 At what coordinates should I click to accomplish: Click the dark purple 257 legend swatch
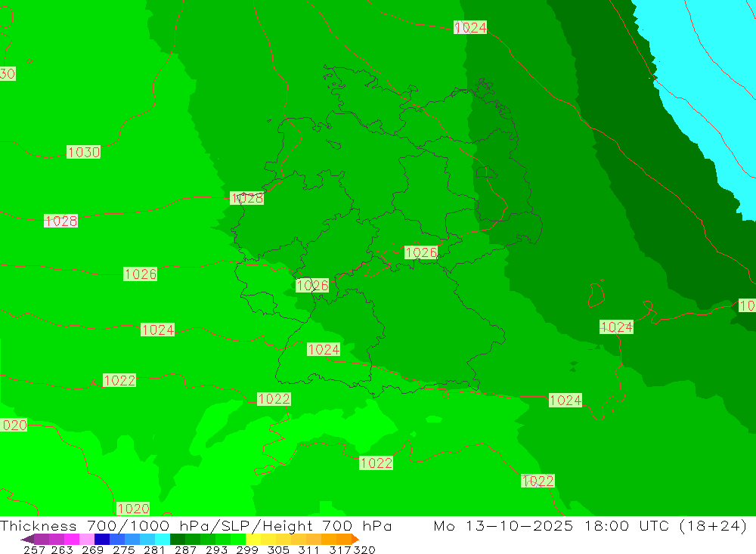tap(42, 539)
